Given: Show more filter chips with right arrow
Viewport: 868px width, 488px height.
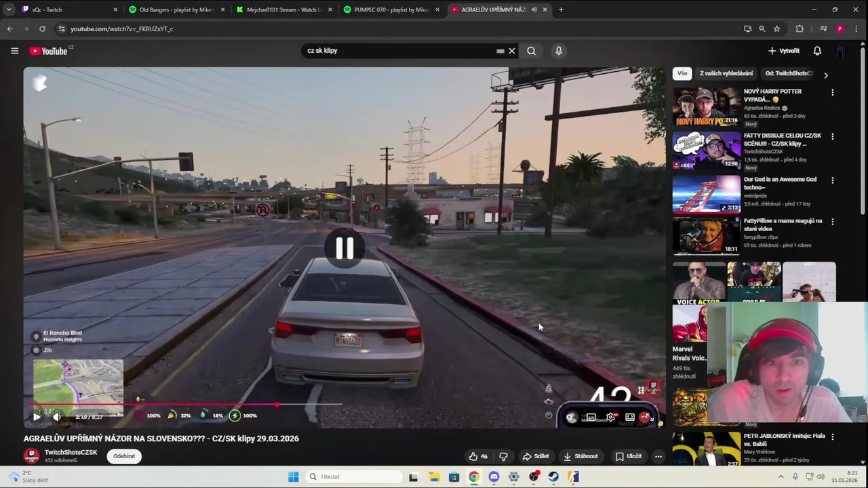Looking at the screenshot, I should coord(826,75).
